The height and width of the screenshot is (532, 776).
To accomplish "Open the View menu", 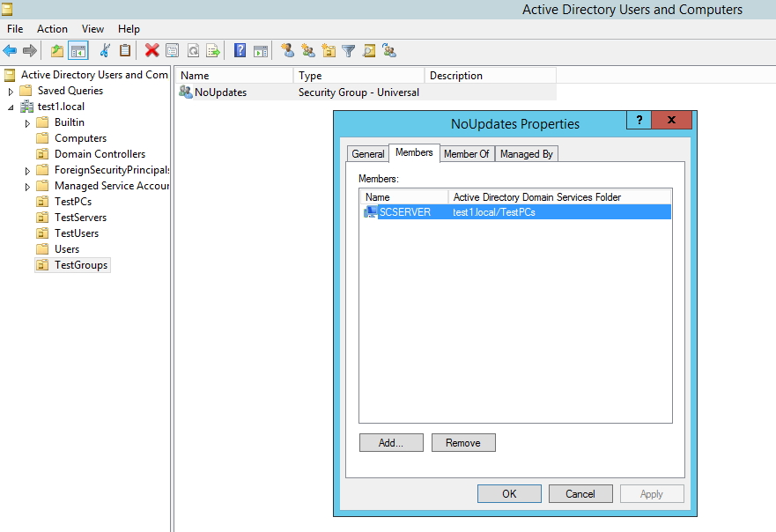I will (x=92, y=29).
